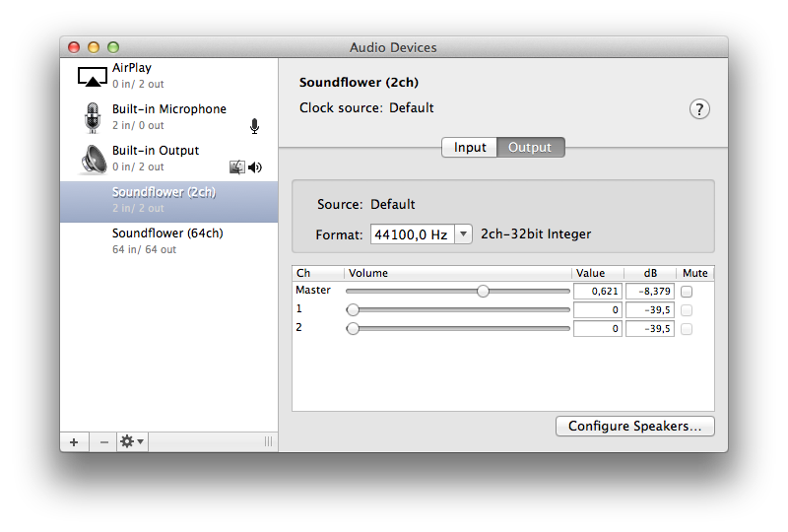Click the channel 1 volume slider knob

pos(353,309)
